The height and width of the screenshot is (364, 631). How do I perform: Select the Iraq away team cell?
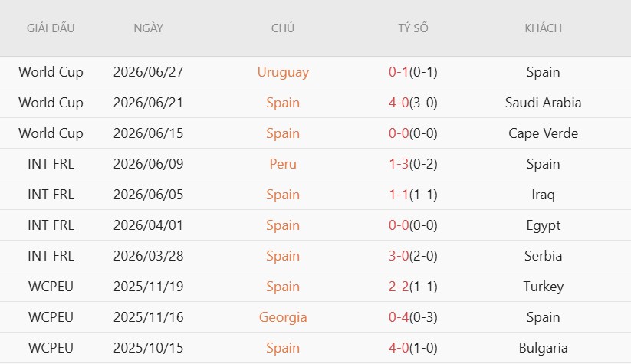coord(543,195)
